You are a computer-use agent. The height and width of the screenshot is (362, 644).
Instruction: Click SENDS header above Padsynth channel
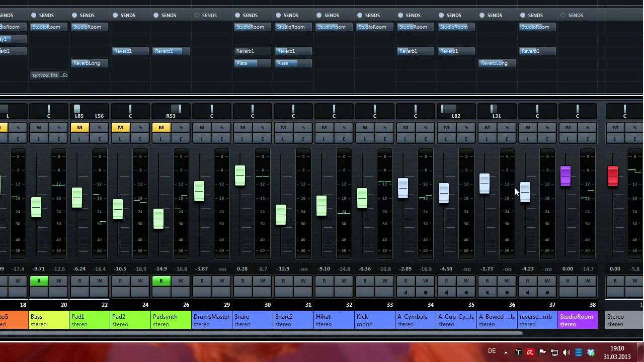coord(169,15)
